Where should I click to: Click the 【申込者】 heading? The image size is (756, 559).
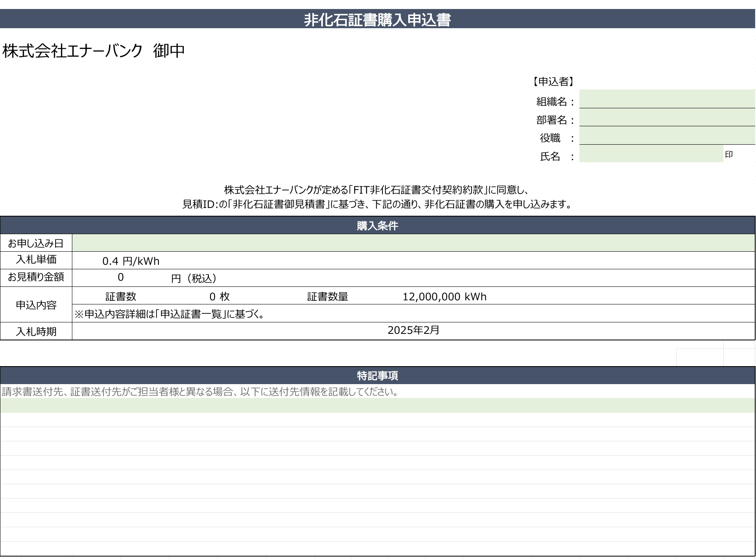[x=554, y=82]
